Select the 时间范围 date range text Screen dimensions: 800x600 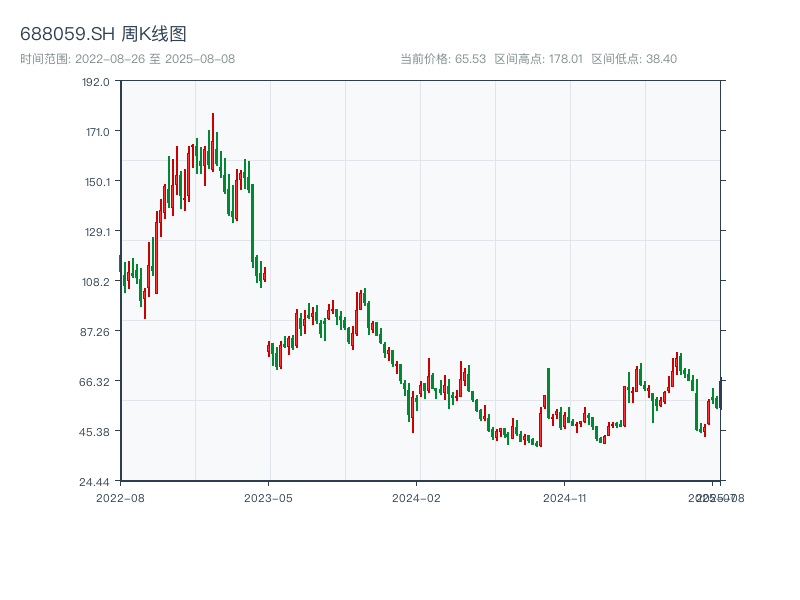pos(127,59)
